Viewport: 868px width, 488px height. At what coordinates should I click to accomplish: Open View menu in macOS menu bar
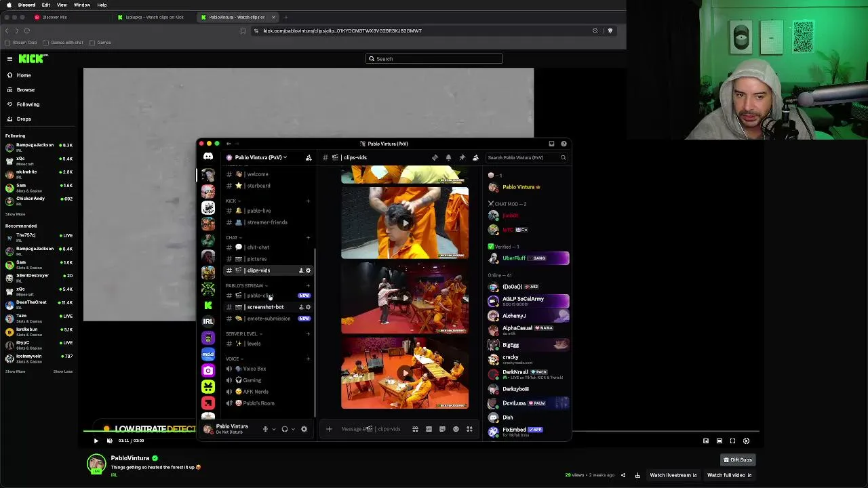[62, 5]
